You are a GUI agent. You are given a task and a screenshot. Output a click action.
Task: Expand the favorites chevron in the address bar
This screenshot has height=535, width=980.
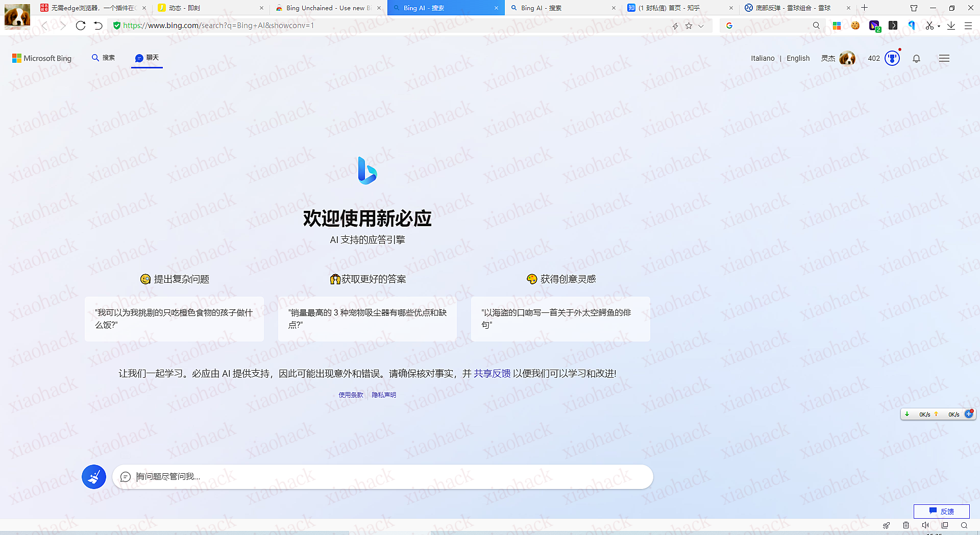(701, 26)
